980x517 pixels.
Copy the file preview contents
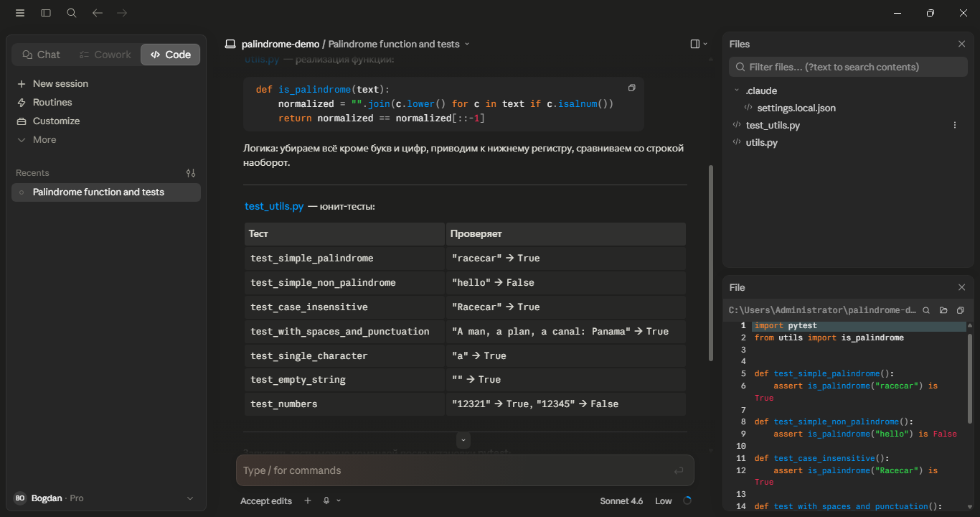point(961,310)
